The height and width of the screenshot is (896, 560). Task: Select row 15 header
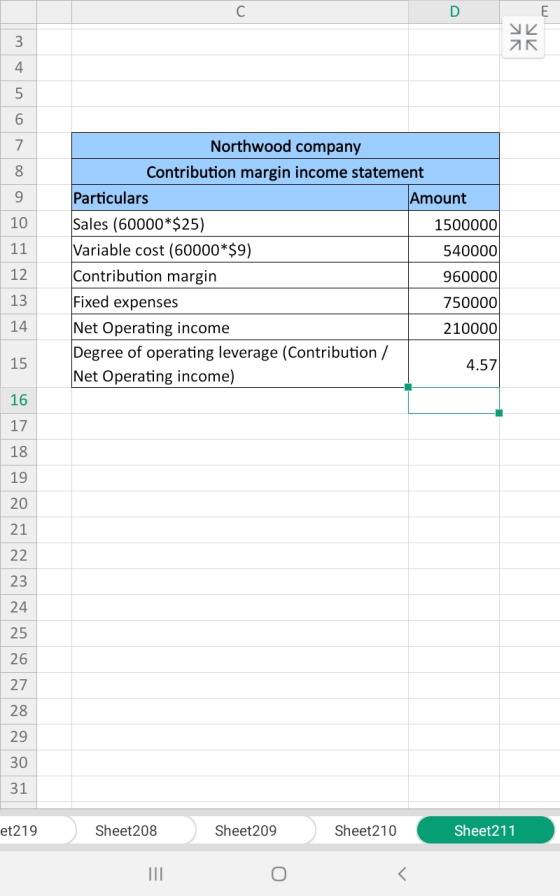(x=18, y=363)
